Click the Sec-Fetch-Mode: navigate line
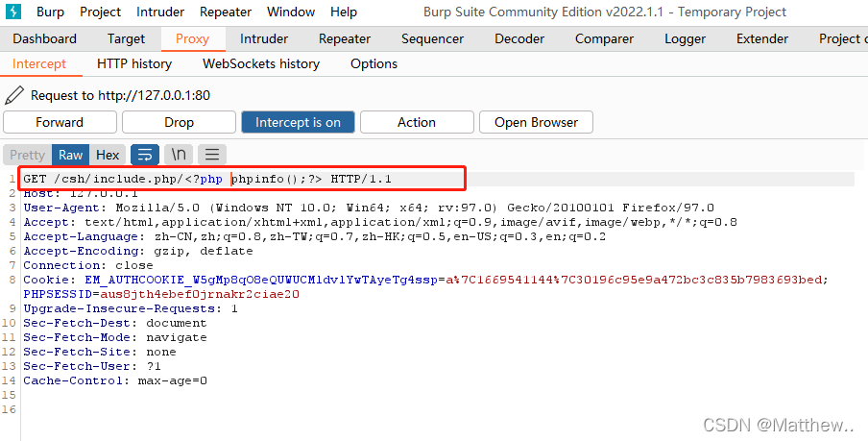 click(114, 338)
